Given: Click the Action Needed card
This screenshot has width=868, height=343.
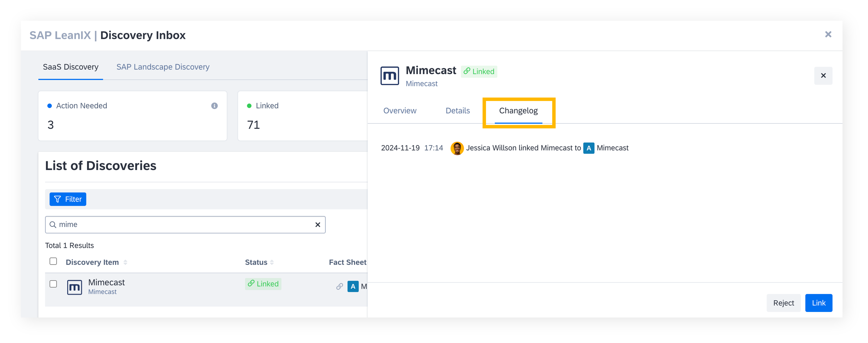Looking at the screenshot, I should [132, 116].
